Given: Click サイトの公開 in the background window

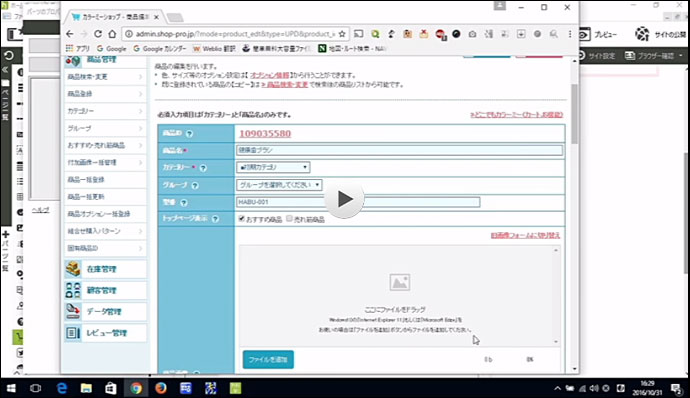Looking at the screenshot, I should click(x=661, y=34).
